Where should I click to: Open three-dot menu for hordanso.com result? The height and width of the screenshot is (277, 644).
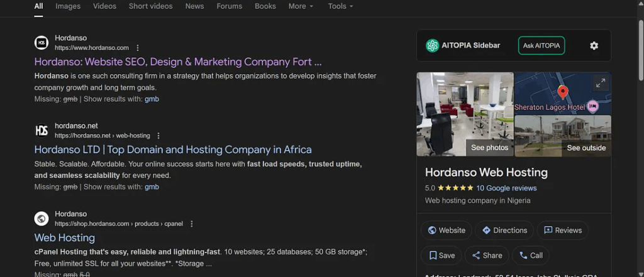[x=138, y=48]
